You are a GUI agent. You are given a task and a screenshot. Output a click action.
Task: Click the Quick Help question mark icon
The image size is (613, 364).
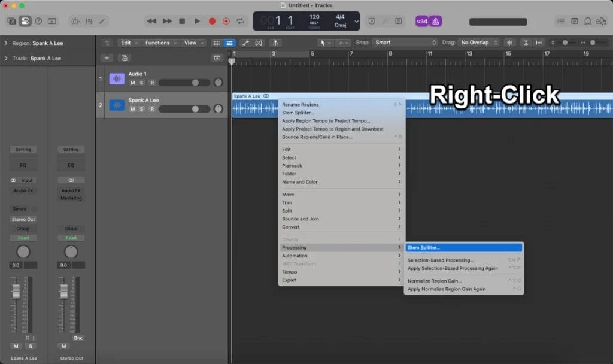pyautogui.click(x=38, y=21)
